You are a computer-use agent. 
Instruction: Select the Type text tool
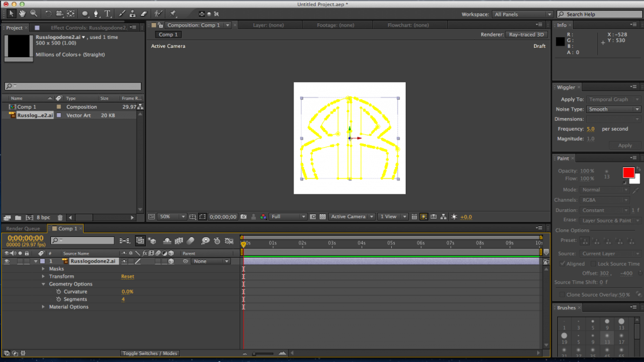[108, 13]
